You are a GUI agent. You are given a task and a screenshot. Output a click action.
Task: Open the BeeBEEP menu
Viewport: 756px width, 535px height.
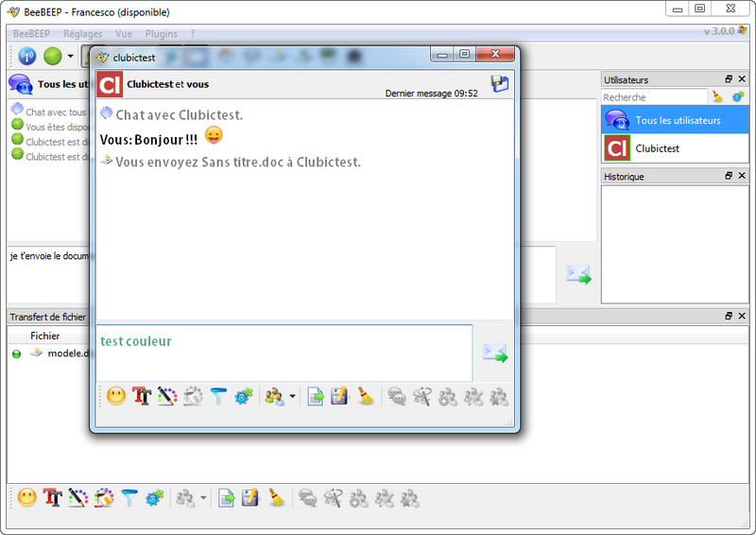pos(31,34)
